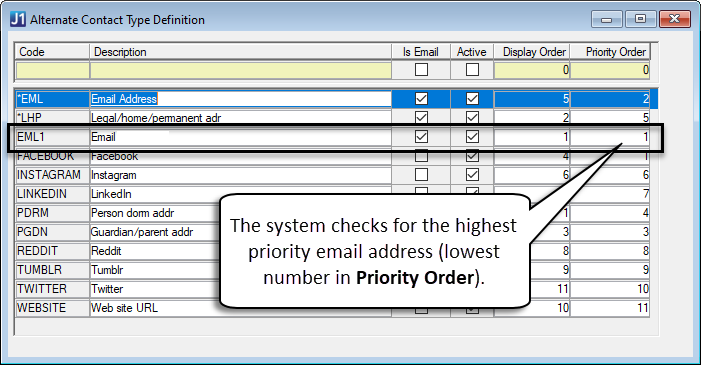Check the Active filter checkbox
The width and height of the screenshot is (701, 365).
[472, 70]
